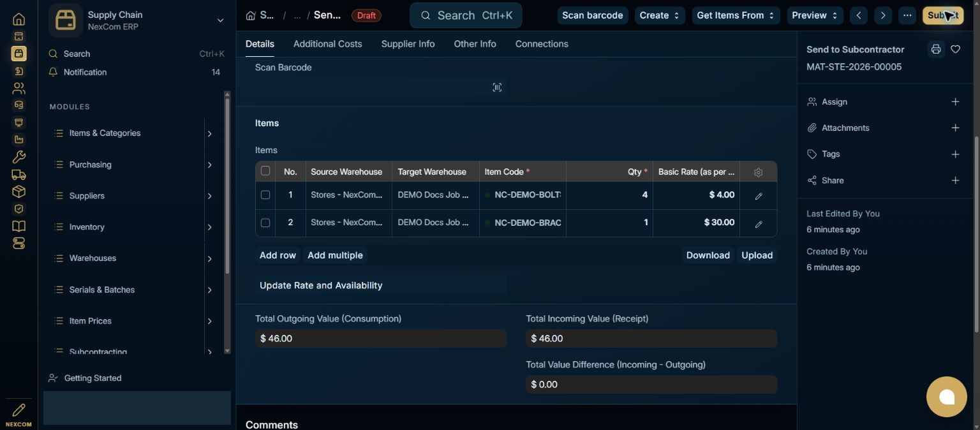Click the Total Outgoing Value $ 46.00 field

pyautogui.click(x=381, y=339)
